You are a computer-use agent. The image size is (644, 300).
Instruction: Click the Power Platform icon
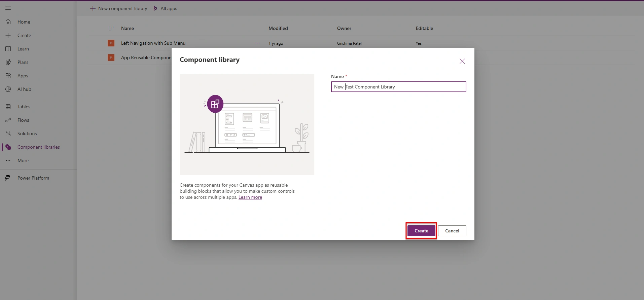pyautogui.click(x=7, y=178)
